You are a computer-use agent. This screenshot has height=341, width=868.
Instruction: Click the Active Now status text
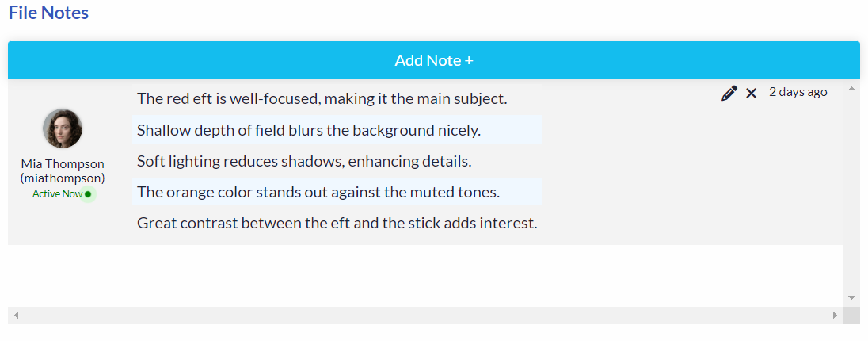pos(57,194)
